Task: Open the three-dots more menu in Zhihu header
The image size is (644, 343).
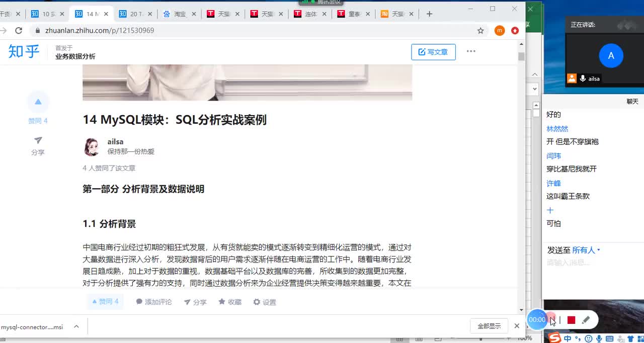Action: [471, 51]
